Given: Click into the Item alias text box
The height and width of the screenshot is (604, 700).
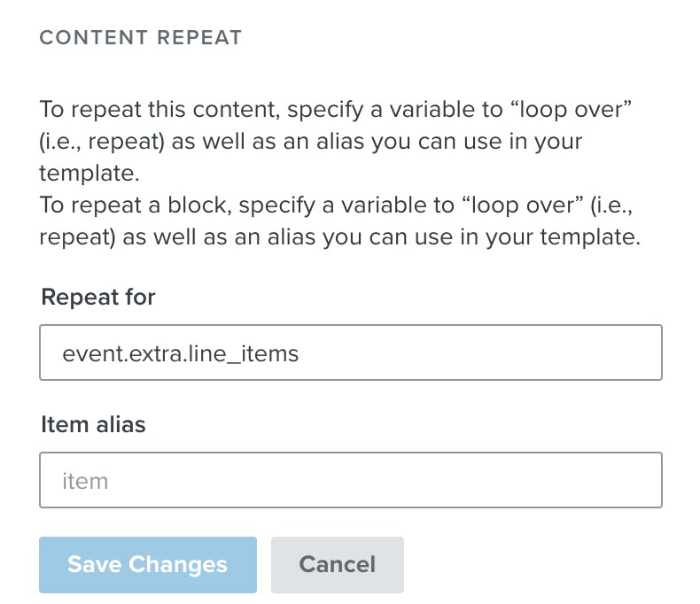Looking at the screenshot, I should click(x=350, y=481).
